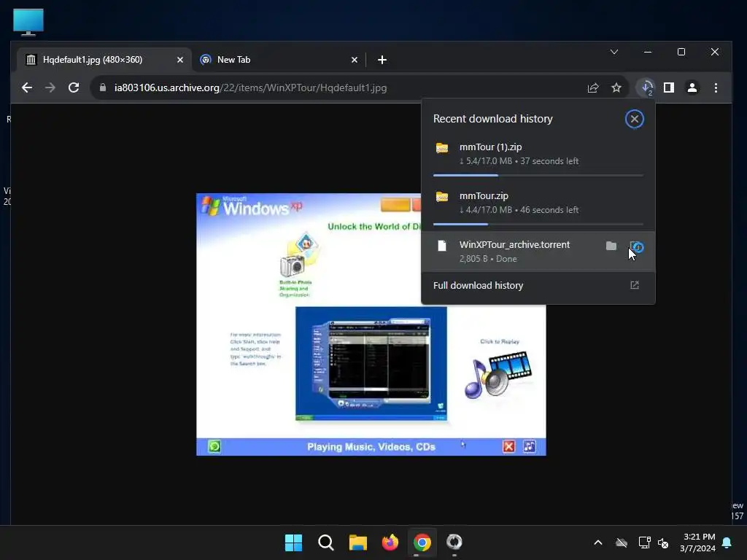The image size is (747, 560).
Task: Click the desktop monitor shortcut icon
Action: coord(28,22)
